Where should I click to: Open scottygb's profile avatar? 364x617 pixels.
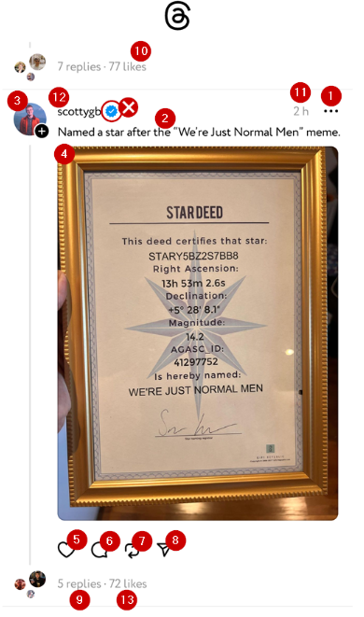click(x=30, y=119)
